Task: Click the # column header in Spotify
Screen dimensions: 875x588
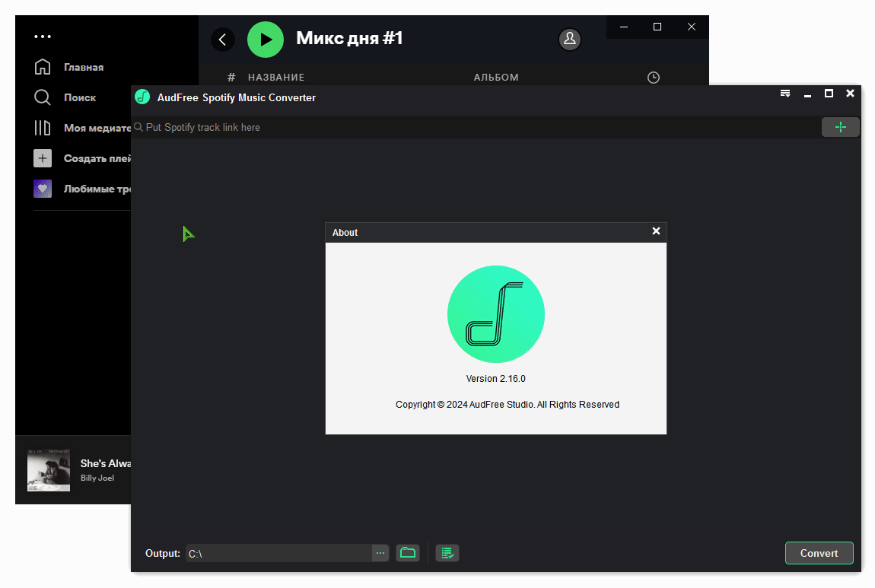Action: pos(231,78)
